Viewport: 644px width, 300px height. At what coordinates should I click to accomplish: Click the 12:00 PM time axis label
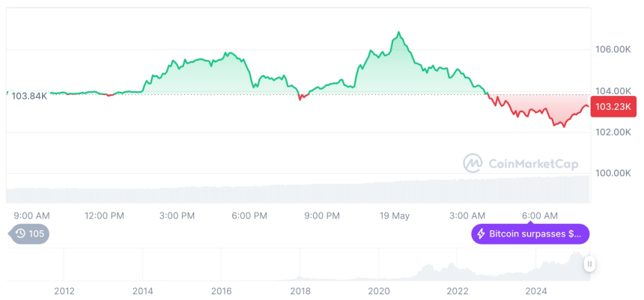click(104, 215)
